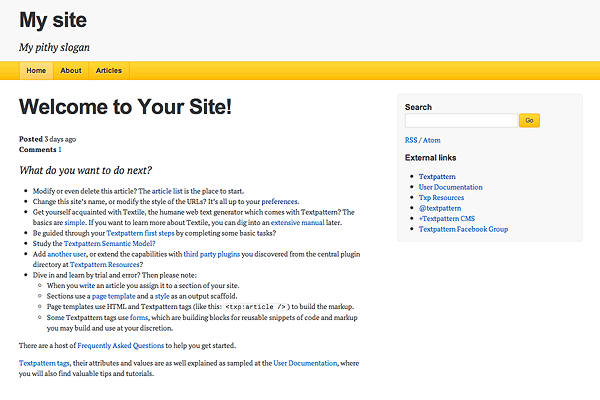The height and width of the screenshot is (400, 600).
Task: Visit the Txp Resources link
Action: coord(441,198)
